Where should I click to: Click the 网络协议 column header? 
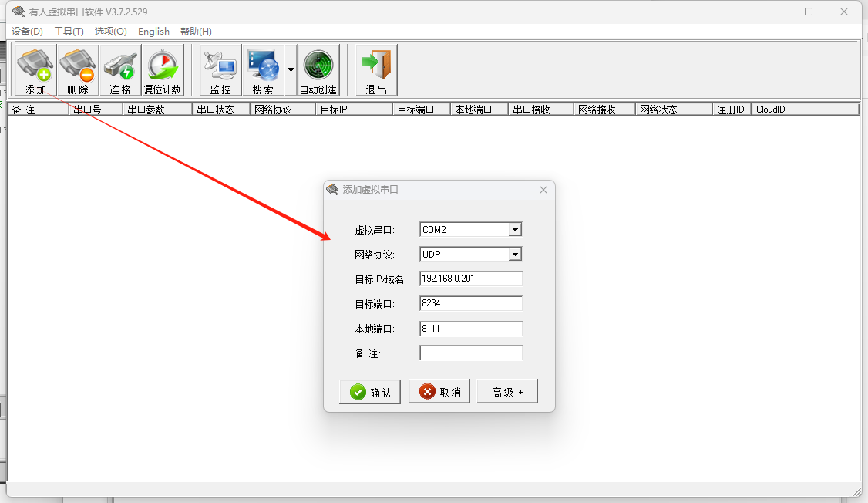click(x=283, y=110)
